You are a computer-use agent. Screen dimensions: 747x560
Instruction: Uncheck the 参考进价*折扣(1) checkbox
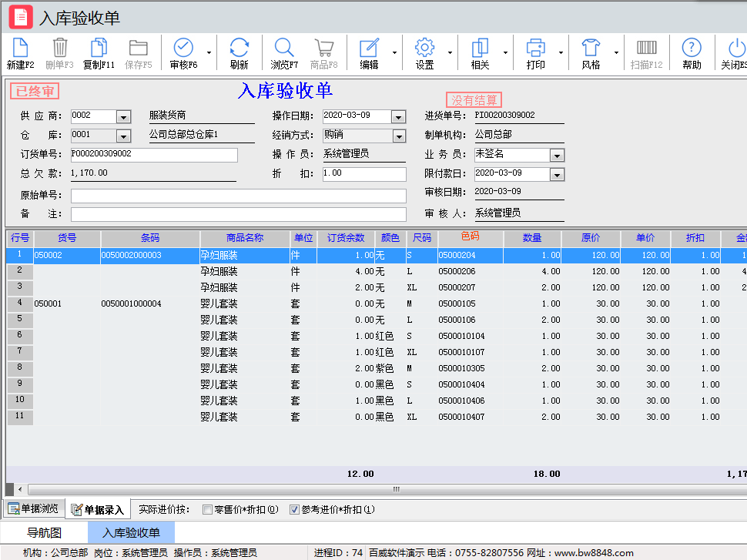pyautogui.click(x=294, y=509)
